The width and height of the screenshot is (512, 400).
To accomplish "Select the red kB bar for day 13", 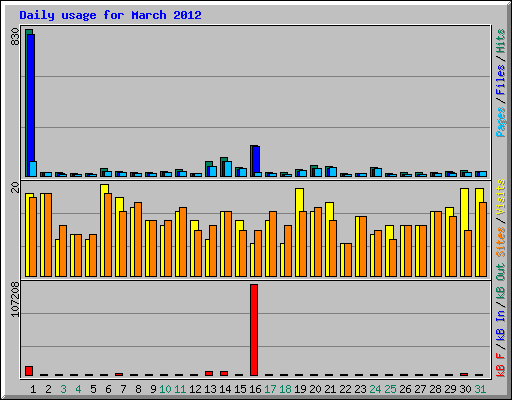I will coord(209,373).
